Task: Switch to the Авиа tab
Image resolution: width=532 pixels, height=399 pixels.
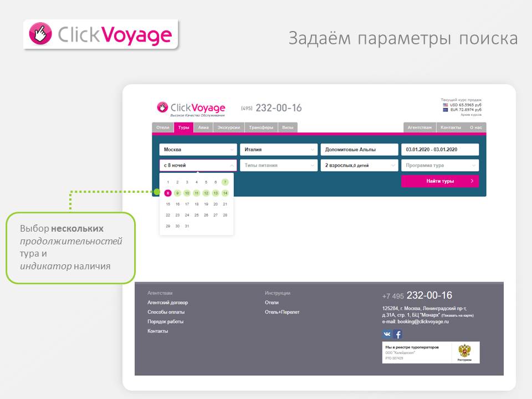Action: pyautogui.click(x=203, y=126)
